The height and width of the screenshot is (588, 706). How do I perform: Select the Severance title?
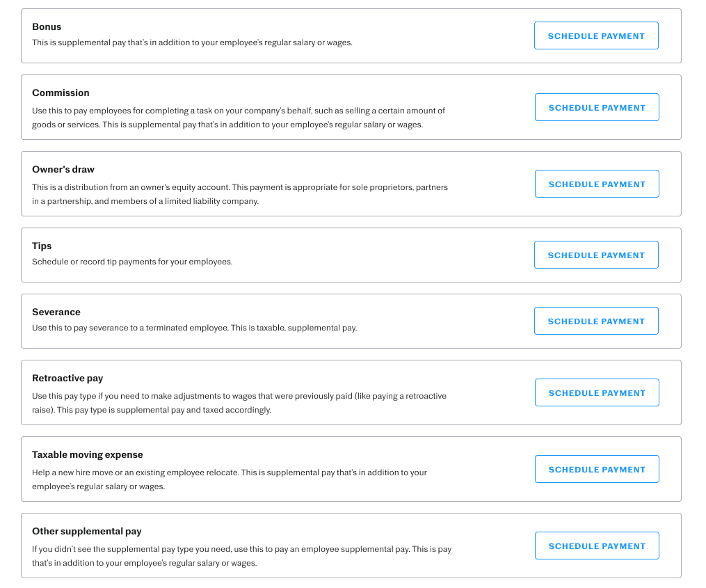point(56,312)
